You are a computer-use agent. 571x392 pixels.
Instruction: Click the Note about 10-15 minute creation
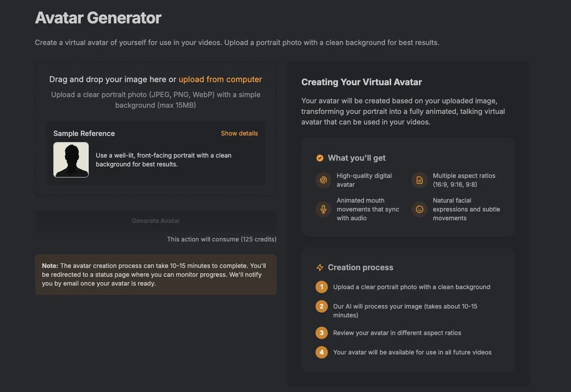click(156, 275)
